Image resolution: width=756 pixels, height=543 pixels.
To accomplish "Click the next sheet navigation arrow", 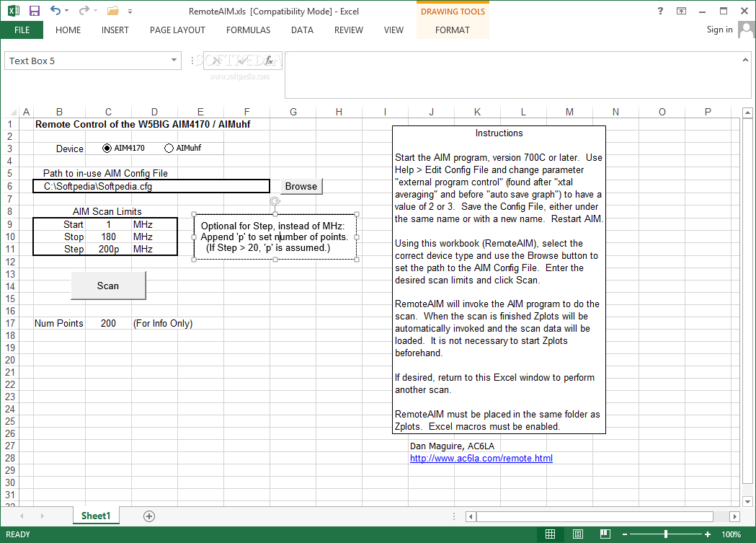I will tap(43, 516).
